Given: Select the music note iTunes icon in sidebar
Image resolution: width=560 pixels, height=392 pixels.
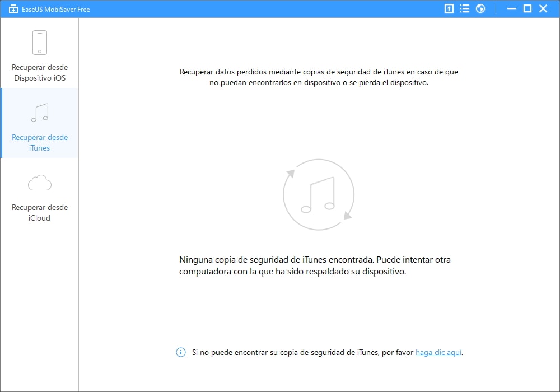Looking at the screenshot, I should click(40, 113).
